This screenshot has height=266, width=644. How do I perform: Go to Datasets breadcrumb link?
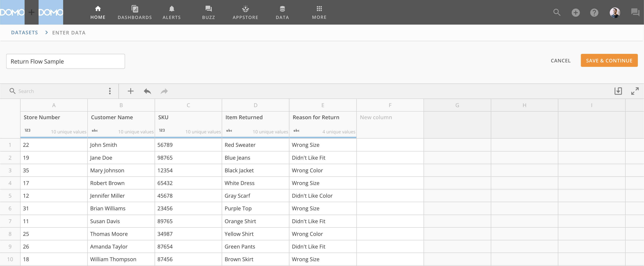(x=24, y=32)
